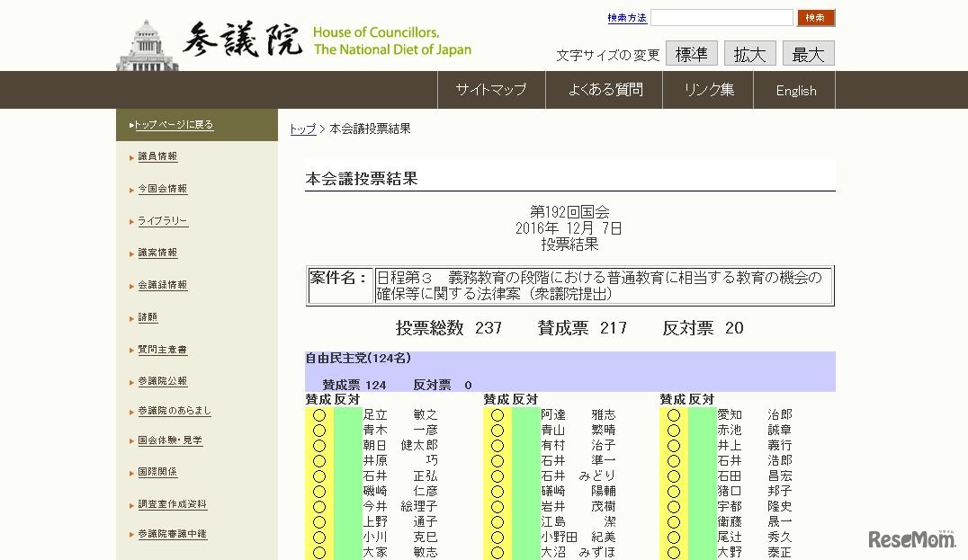Select the 拡大 font size option
Viewport: 968px width, 560px height.
(x=749, y=54)
